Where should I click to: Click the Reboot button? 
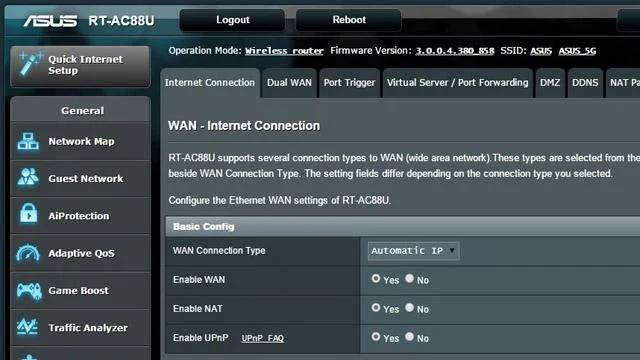349,20
